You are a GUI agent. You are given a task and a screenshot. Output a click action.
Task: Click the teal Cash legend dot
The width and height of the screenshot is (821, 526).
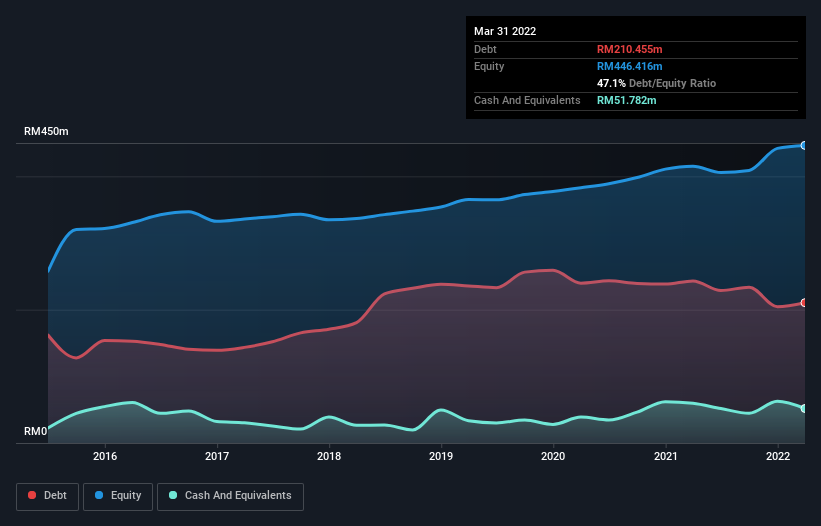click(x=173, y=495)
